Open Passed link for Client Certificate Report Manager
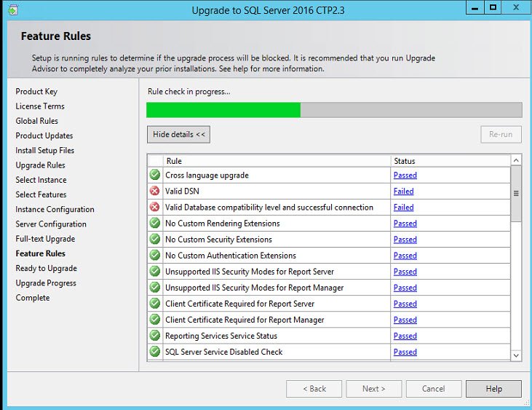The width and height of the screenshot is (532, 410). coord(405,320)
